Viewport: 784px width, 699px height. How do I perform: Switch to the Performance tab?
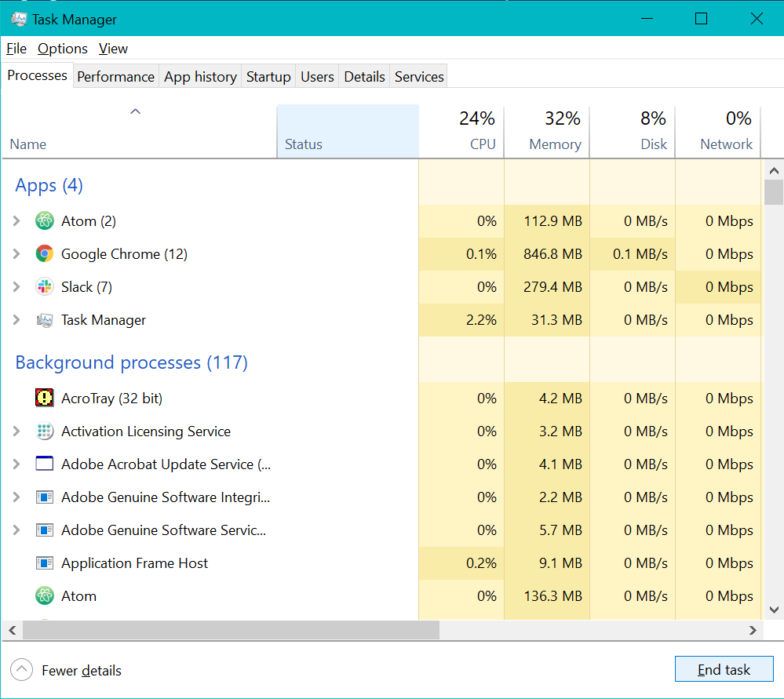pyautogui.click(x=115, y=77)
